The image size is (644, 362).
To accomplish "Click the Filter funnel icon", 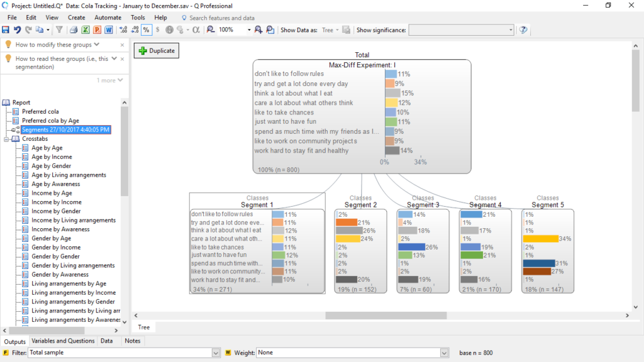I will coord(59,30).
